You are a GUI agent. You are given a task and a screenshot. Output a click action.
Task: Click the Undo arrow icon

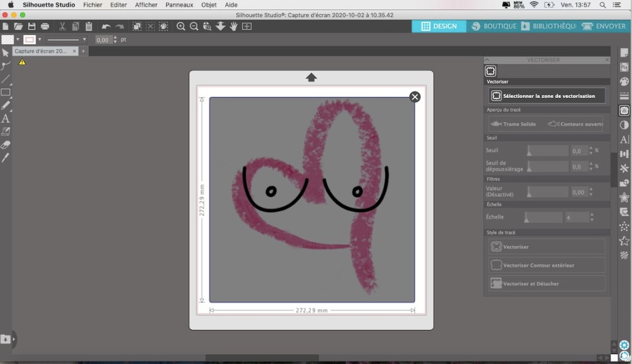pos(106,27)
